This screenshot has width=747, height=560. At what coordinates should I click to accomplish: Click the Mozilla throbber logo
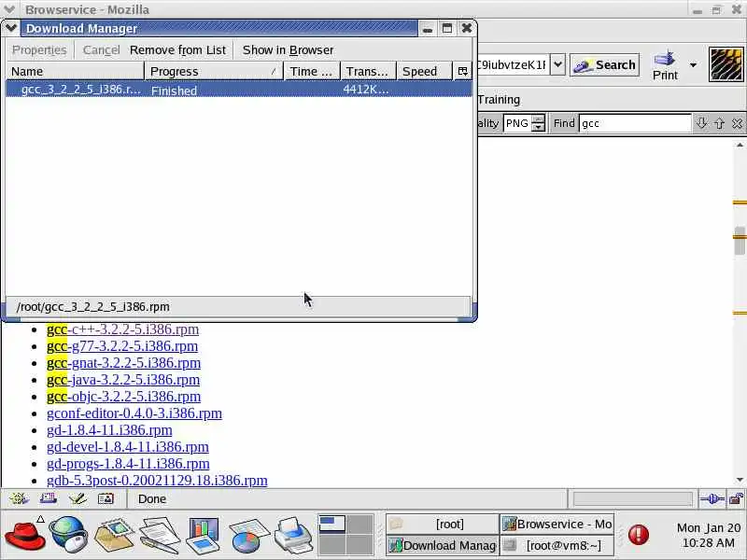click(726, 64)
